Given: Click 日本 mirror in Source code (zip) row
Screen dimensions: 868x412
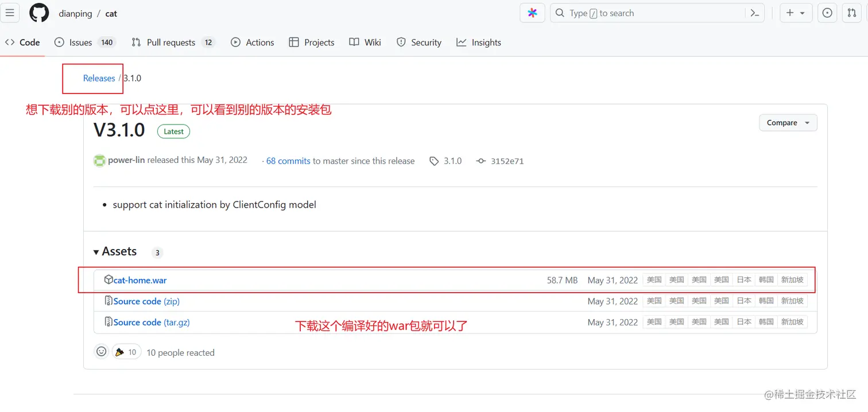Looking at the screenshot, I should 744,301.
